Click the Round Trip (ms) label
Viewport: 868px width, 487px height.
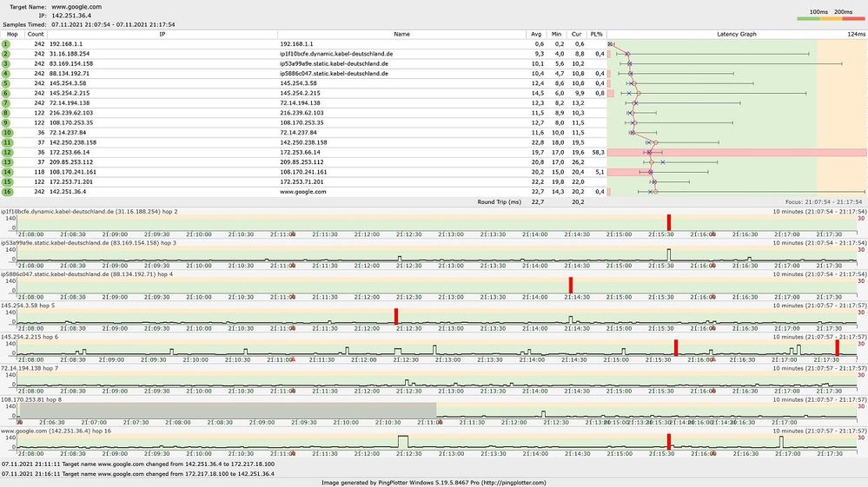[499, 202]
